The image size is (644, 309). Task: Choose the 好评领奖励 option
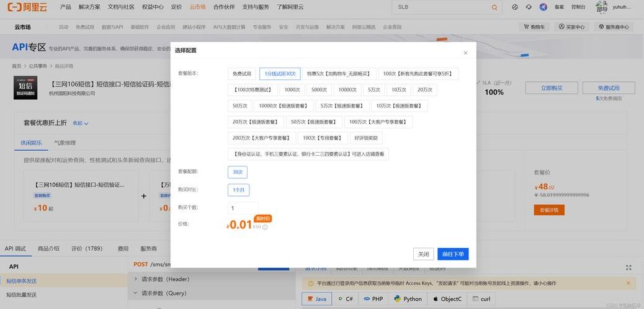366,138
